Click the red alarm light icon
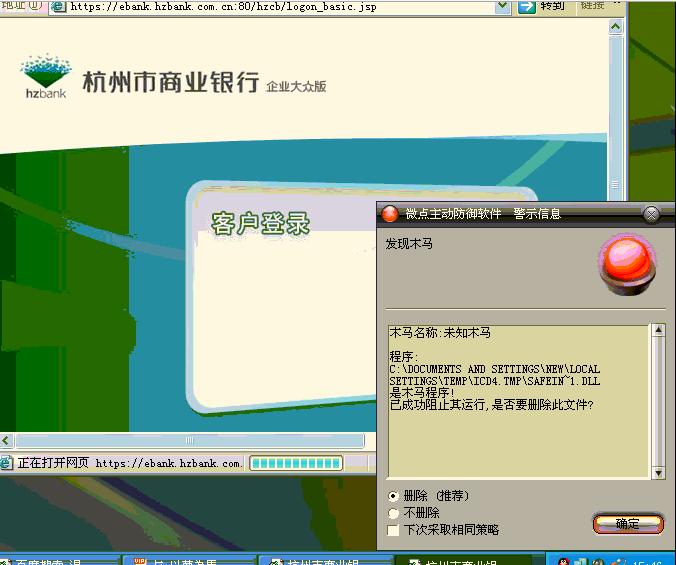The width and height of the screenshot is (676, 565). coord(628,264)
